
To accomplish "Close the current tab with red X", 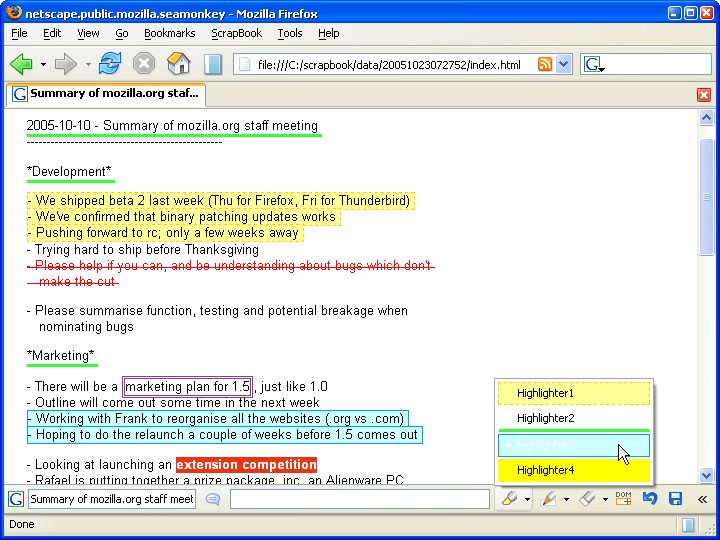I will (703, 95).
